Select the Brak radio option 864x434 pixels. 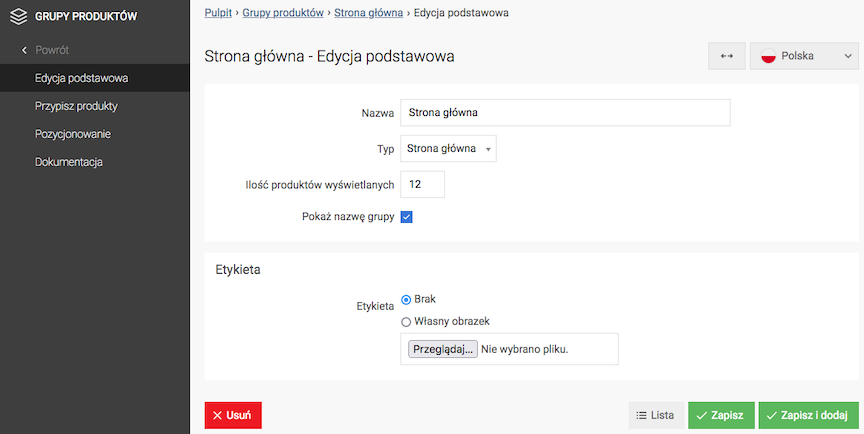point(406,300)
